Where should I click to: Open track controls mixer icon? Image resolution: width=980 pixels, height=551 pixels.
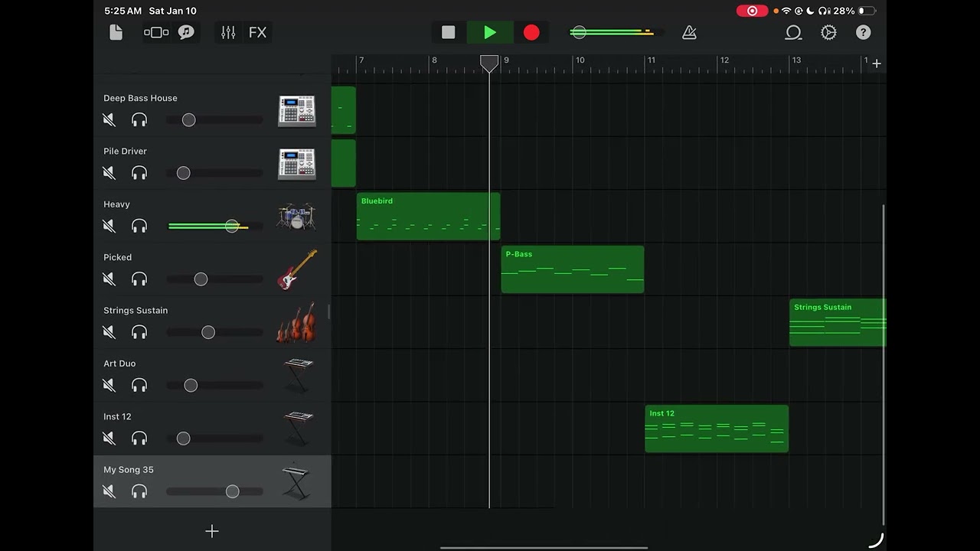pos(228,32)
